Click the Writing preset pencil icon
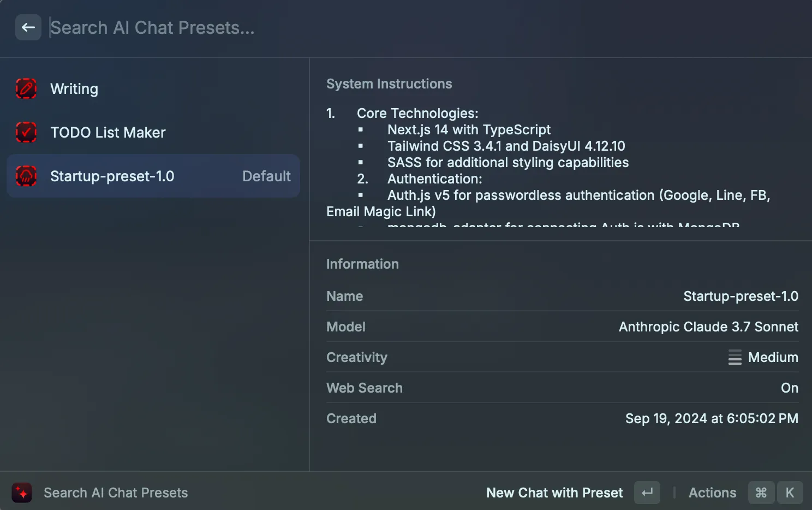The height and width of the screenshot is (510, 812). click(26, 88)
